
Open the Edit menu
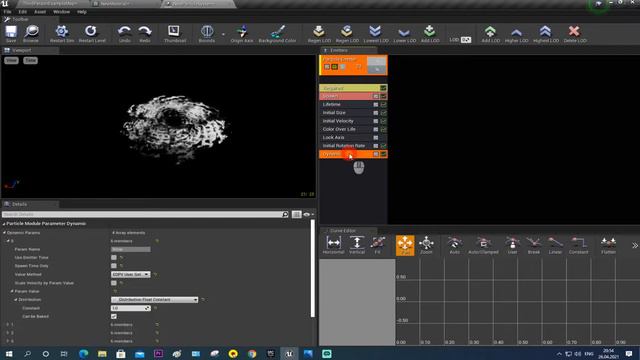(x=22, y=12)
